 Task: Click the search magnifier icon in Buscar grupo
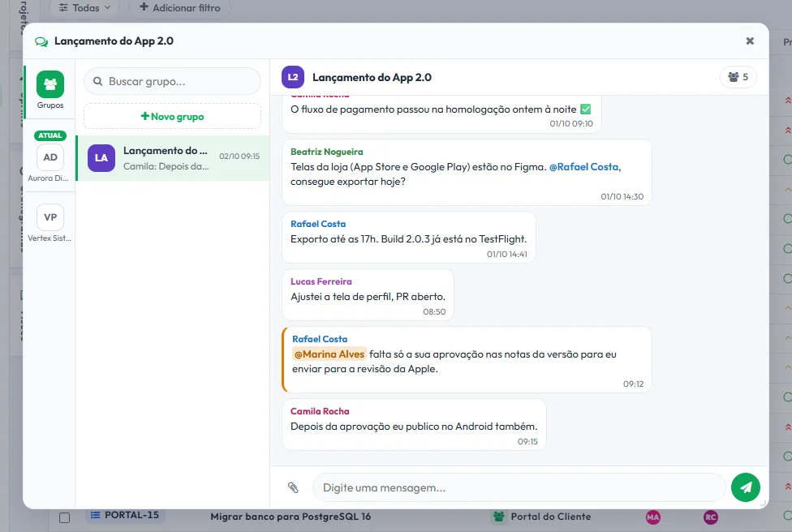point(98,81)
